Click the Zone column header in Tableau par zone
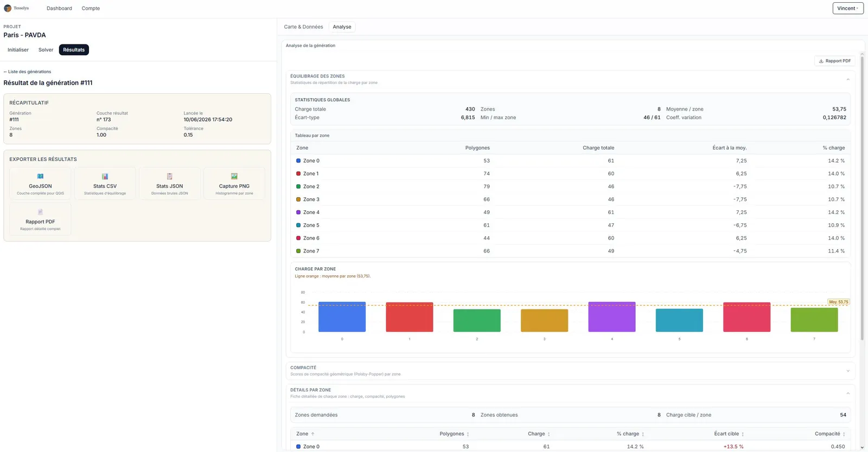Image resolution: width=868 pixels, height=452 pixels. click(x=302, y=148)
